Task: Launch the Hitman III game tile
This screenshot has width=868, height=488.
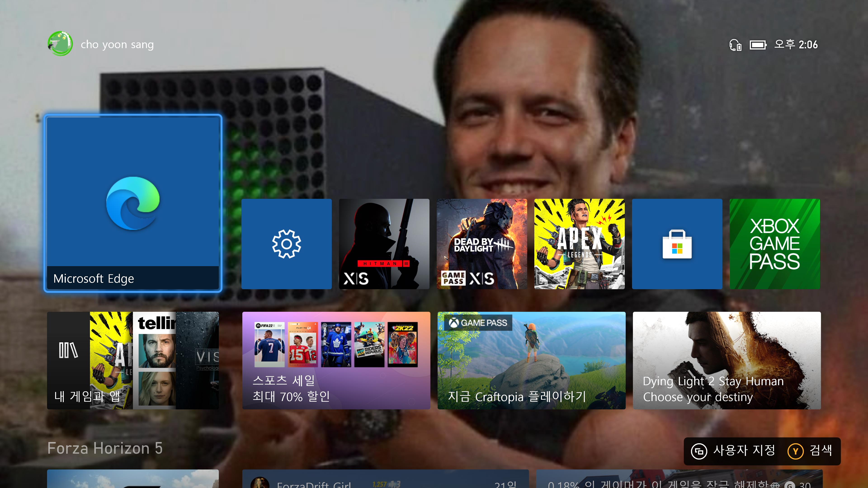Action: click(384, 244)
